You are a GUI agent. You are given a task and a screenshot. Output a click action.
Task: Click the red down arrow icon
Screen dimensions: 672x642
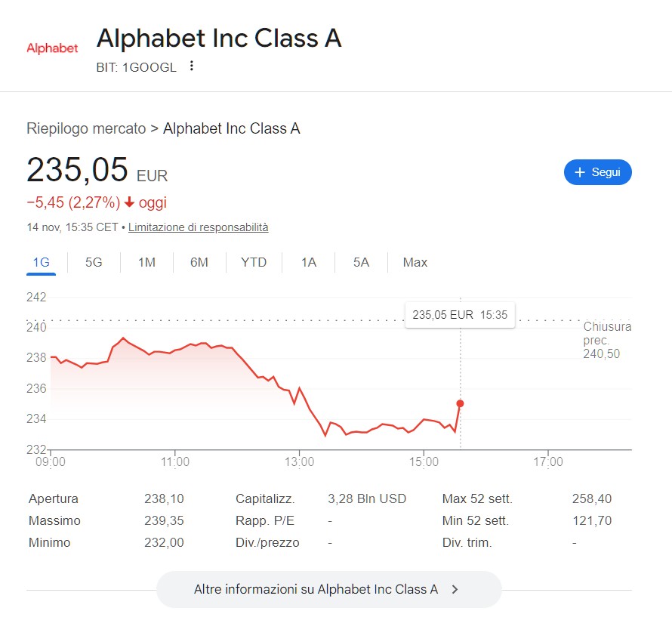pos(130,202)
